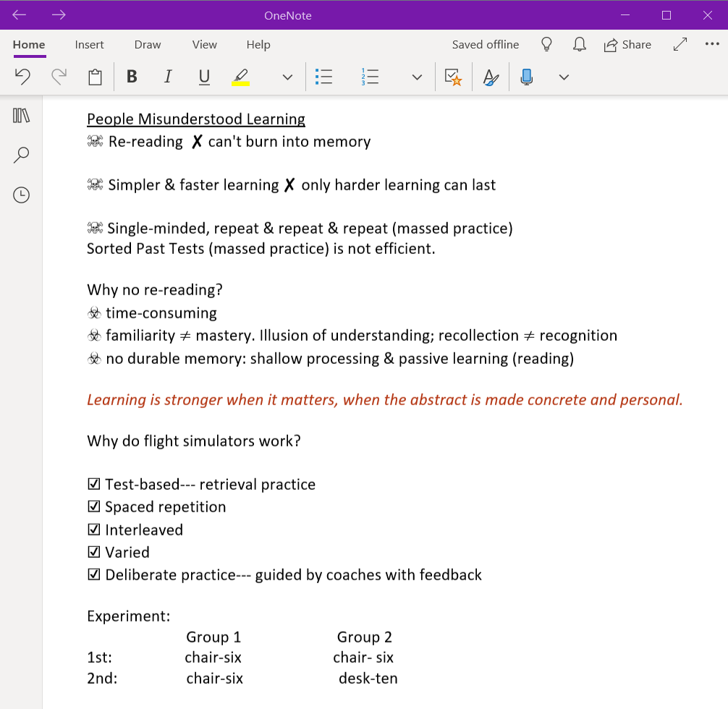The width and height of the screenshot is (728, 709).
Task: Open Recent Notes clock icon
Action: click(x=22, y=195)
